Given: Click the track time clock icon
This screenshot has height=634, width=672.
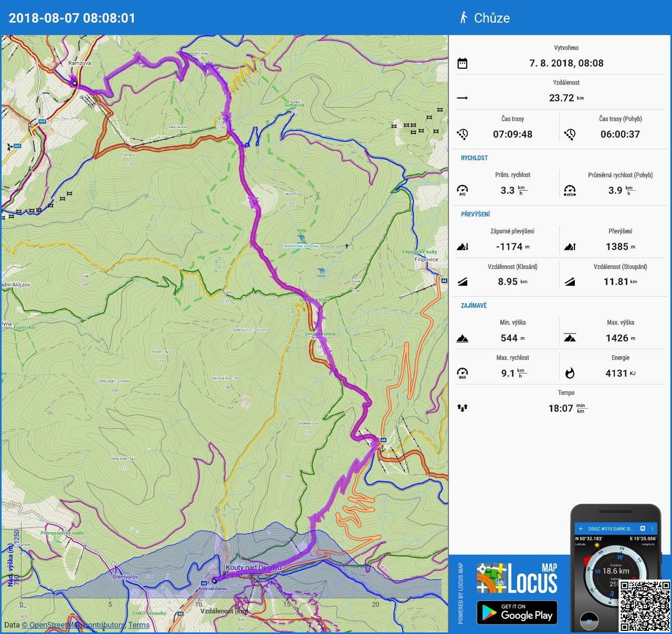Looking at the screenshot, I should pyautogui.click(x=462, y=134).
